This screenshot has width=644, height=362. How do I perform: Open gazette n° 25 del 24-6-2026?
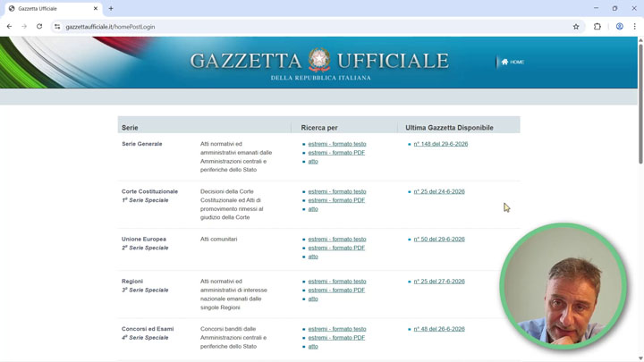pyautogui.click(x=439, y=191)
